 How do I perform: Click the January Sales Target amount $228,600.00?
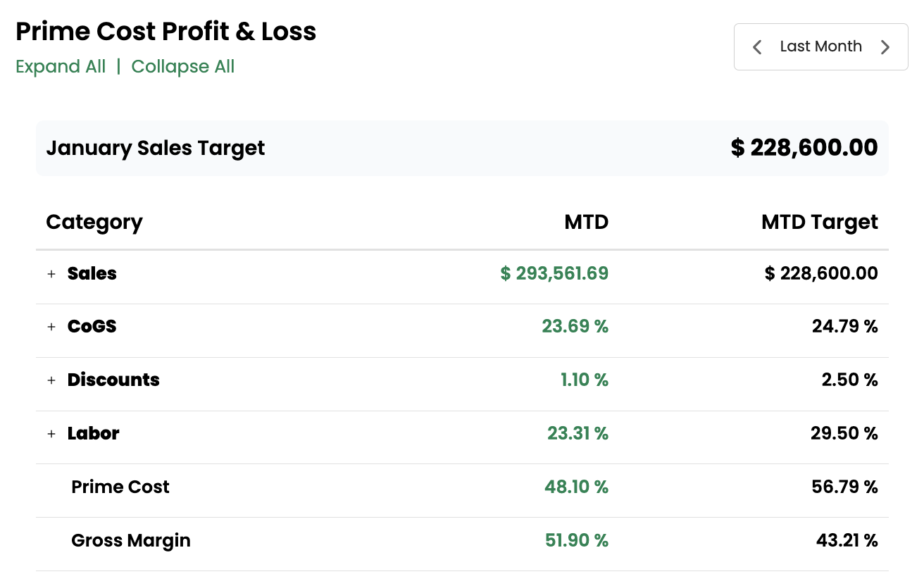click(804, 148)
